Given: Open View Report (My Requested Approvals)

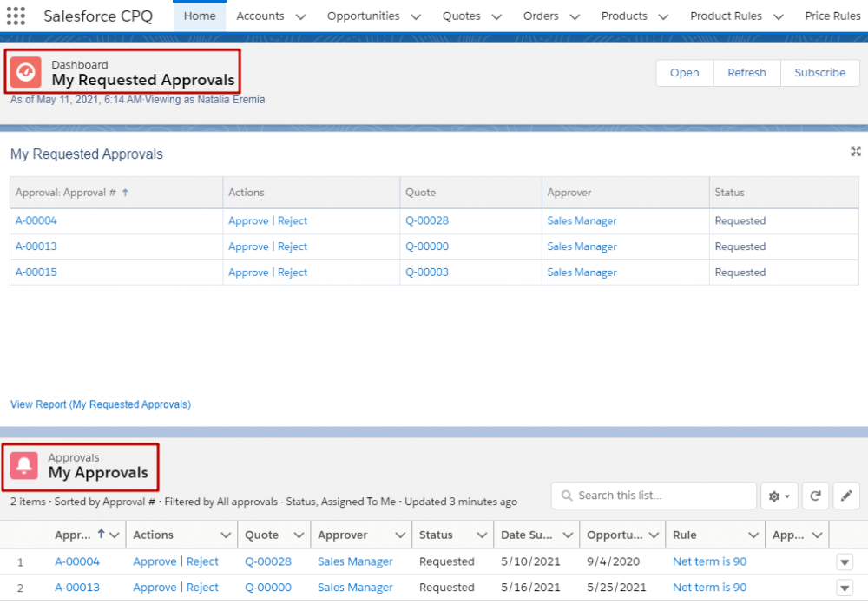Looking at the screenshot, I should (x=101, y=404).
